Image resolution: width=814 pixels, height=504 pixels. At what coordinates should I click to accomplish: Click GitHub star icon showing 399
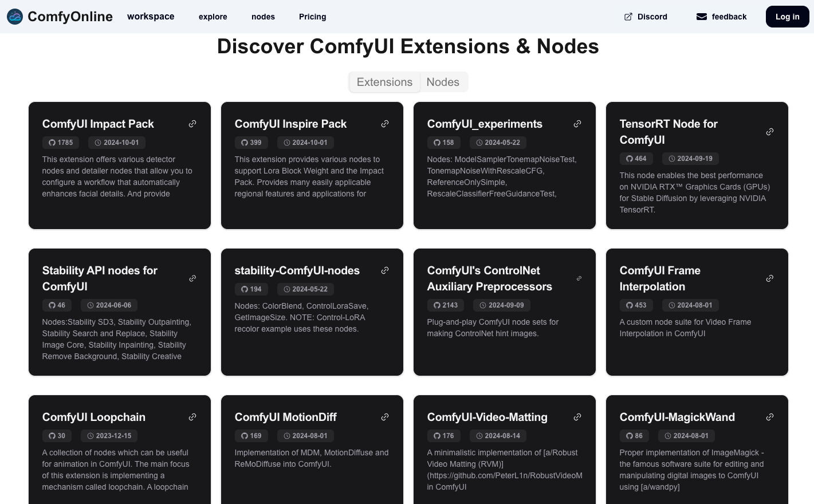(x=245, y=143)
